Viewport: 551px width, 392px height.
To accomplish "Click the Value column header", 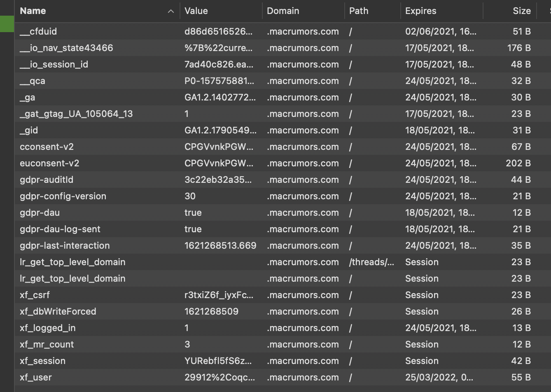I will click(221, 11).
